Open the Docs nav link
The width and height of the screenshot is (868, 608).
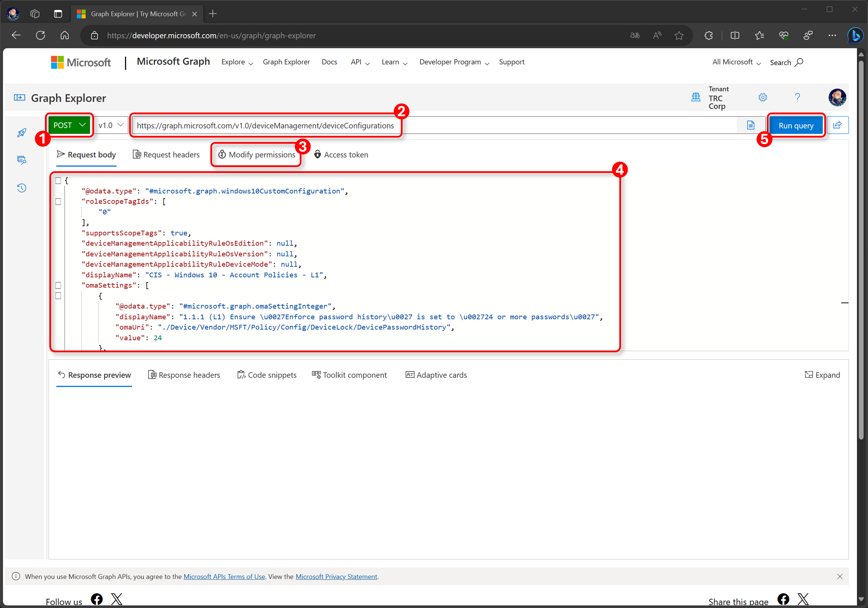tap(329, 62)
